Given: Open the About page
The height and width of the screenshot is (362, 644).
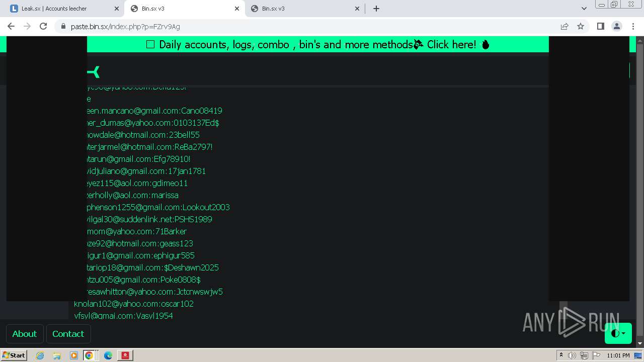Looking at the screenshot, I should (24, 334).
